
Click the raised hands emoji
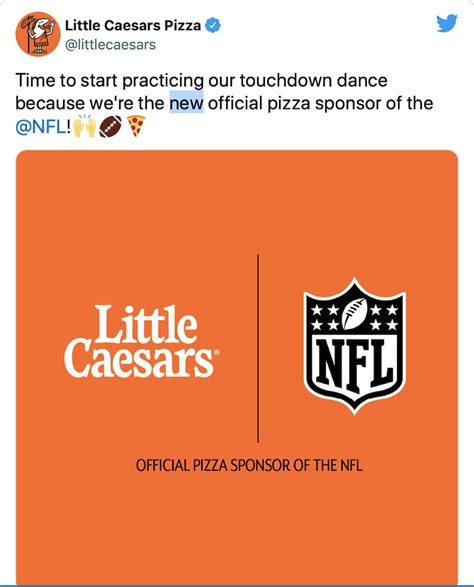pyautogui.click(x=85, y=126)
